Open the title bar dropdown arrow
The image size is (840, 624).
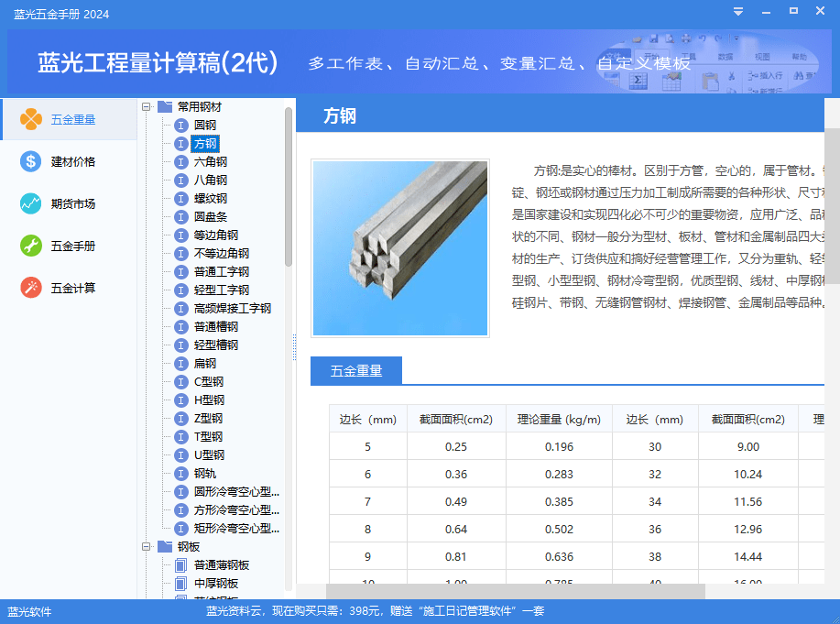tap(738, 12)
